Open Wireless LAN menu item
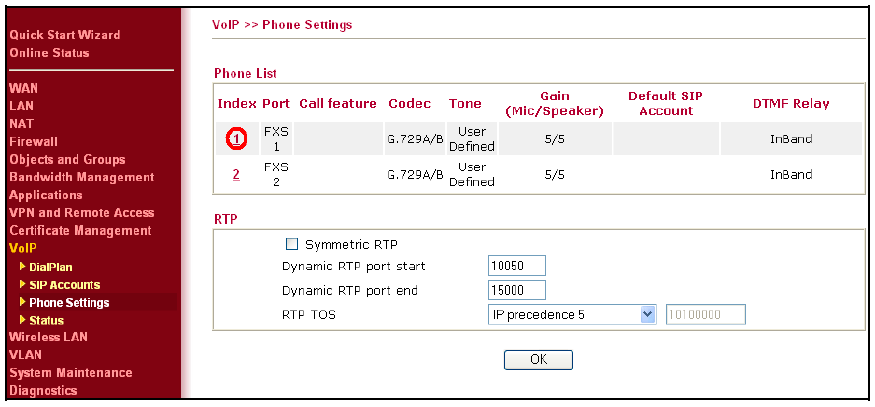Viewport: 875px width, 407px height. (48, 337)
